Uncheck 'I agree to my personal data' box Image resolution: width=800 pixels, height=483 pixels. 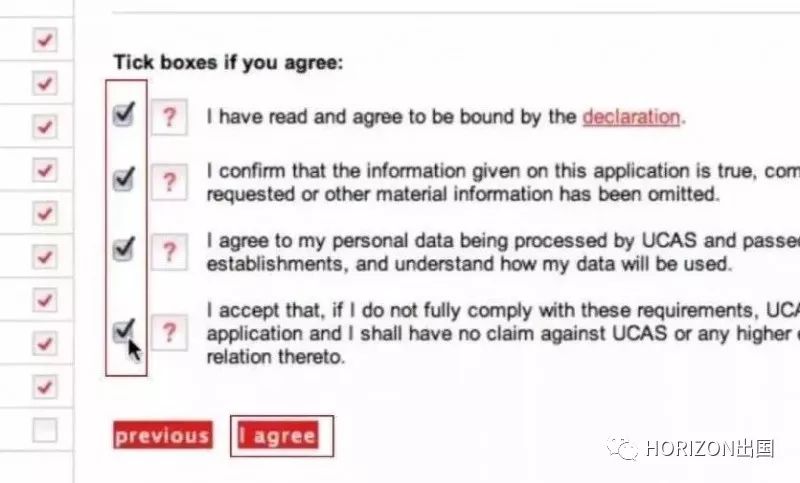[x=124, y=248]
